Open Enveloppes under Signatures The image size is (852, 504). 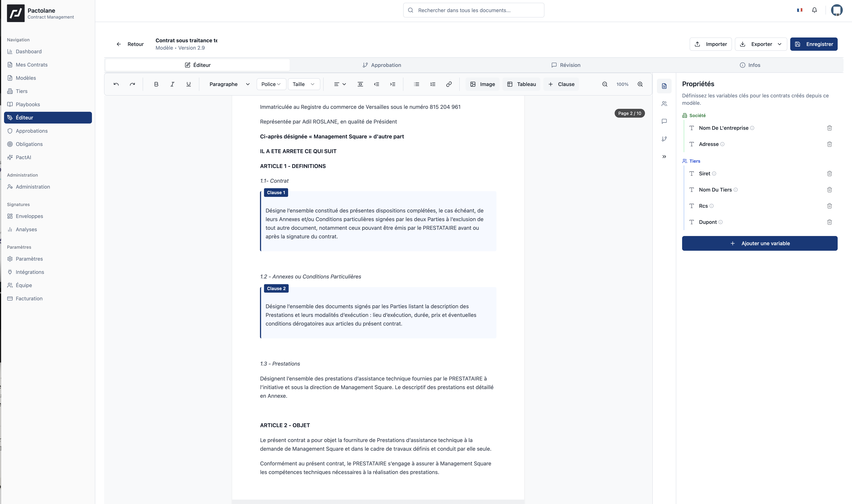click(x=48, y=216)
